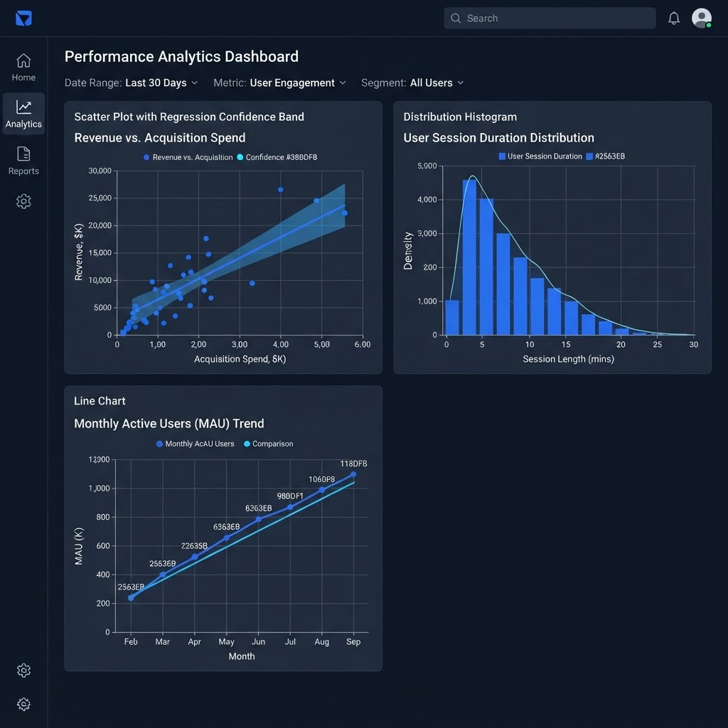Screen dimensions: 728x728
Task: Click the 22635B data label
Action: (194, 546)
